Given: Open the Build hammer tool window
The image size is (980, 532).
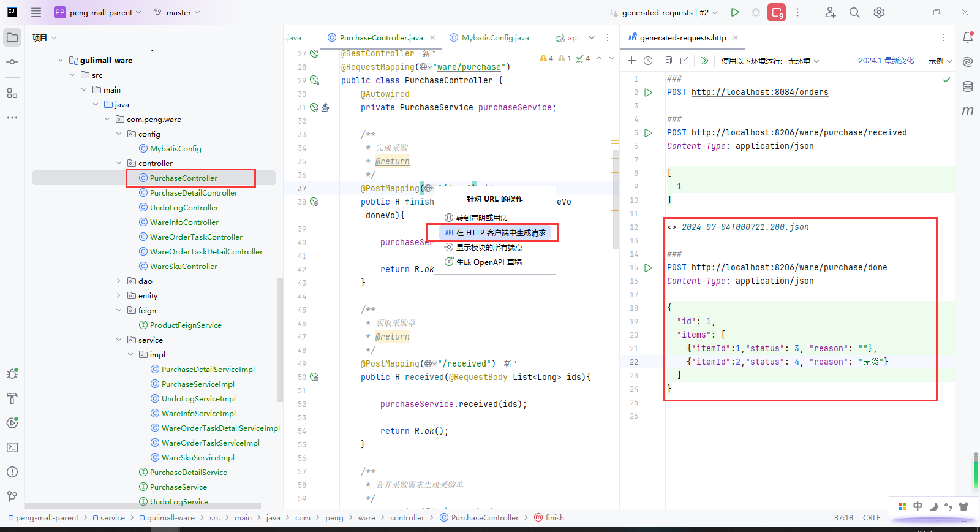Looking at the screenshot, I should pyautogui.click(x=12, y=398).
